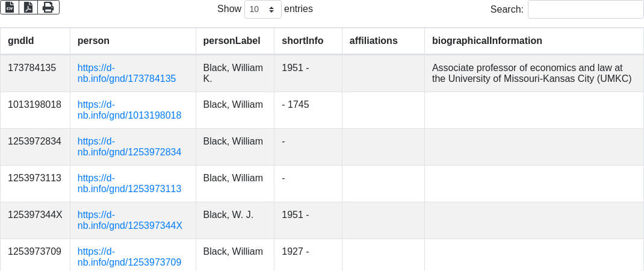
Task: Click the UMKC biographical information cell
Action: point(531,73)
